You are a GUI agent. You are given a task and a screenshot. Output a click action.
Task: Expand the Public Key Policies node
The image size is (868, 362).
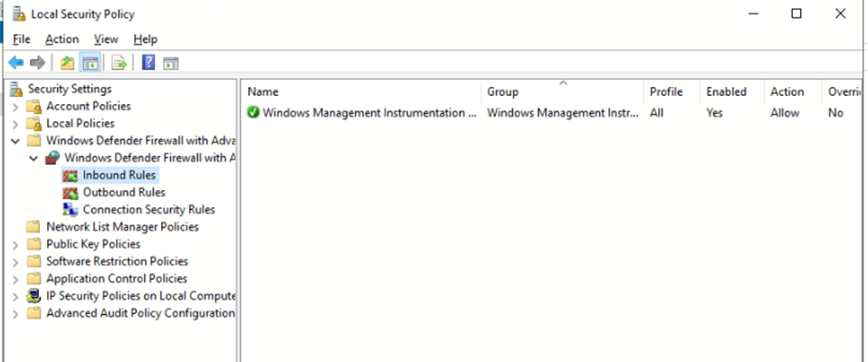point(15,244)
